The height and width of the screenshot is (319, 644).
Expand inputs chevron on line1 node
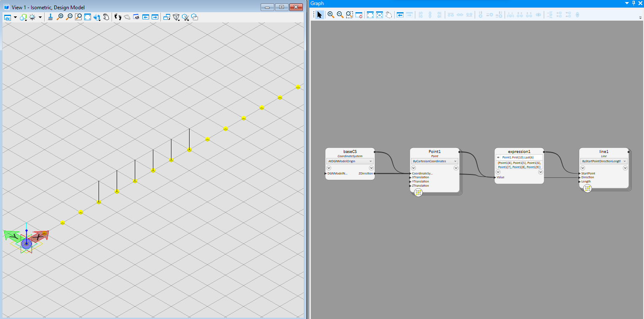click(583, 168)
